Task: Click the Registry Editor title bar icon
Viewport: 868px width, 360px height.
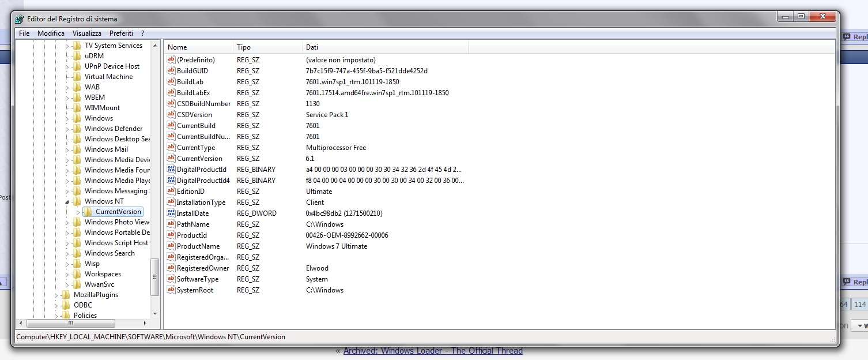Action: 20,18
